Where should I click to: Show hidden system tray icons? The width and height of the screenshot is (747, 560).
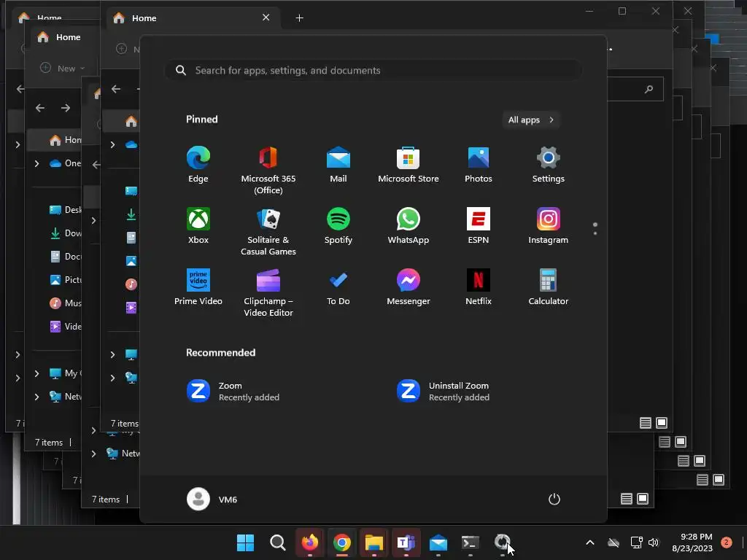point(589,542)
